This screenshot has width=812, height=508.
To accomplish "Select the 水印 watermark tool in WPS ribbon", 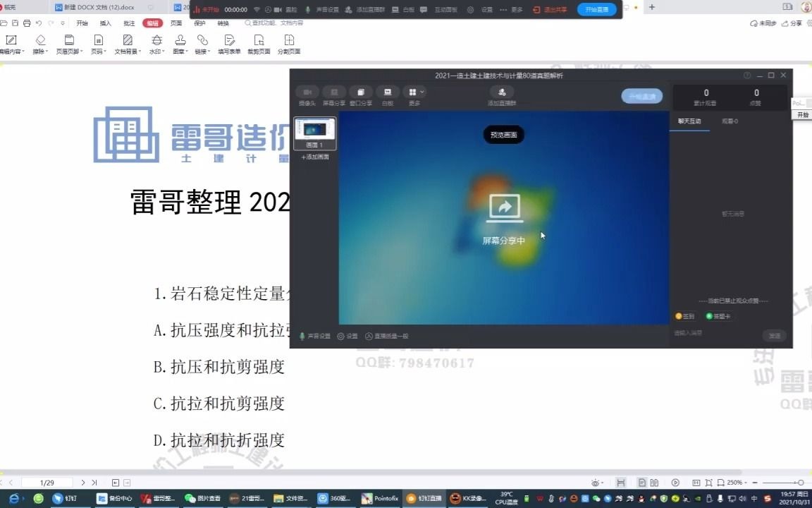I will pos(156,42).
